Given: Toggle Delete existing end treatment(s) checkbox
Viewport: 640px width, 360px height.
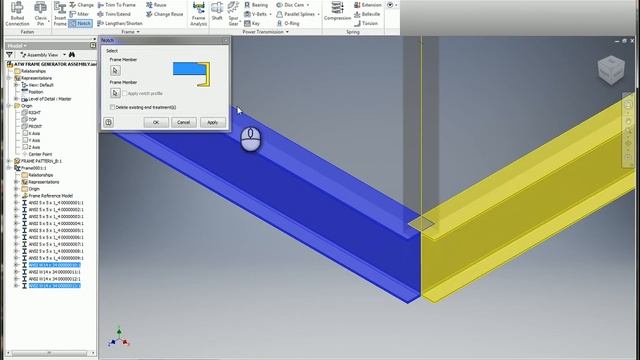Looking at the screenshot, I should point(112,107).
